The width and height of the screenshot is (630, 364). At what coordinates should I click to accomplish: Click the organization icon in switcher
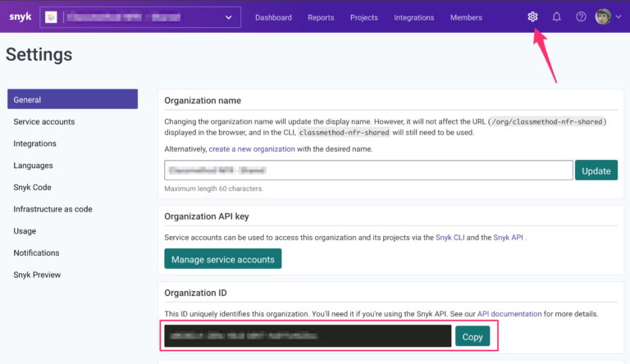[51, 17]
